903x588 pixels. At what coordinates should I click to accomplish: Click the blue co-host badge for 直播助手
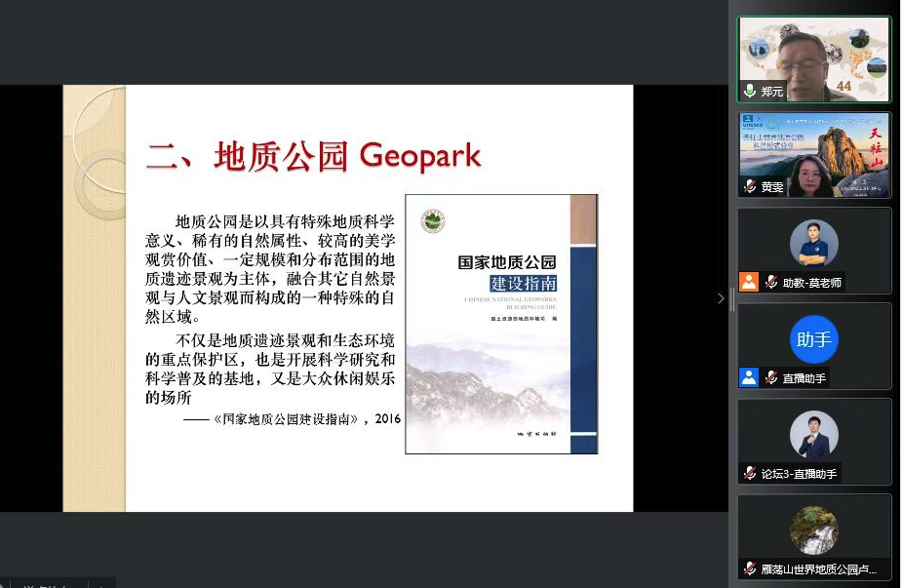pos(748,377)
